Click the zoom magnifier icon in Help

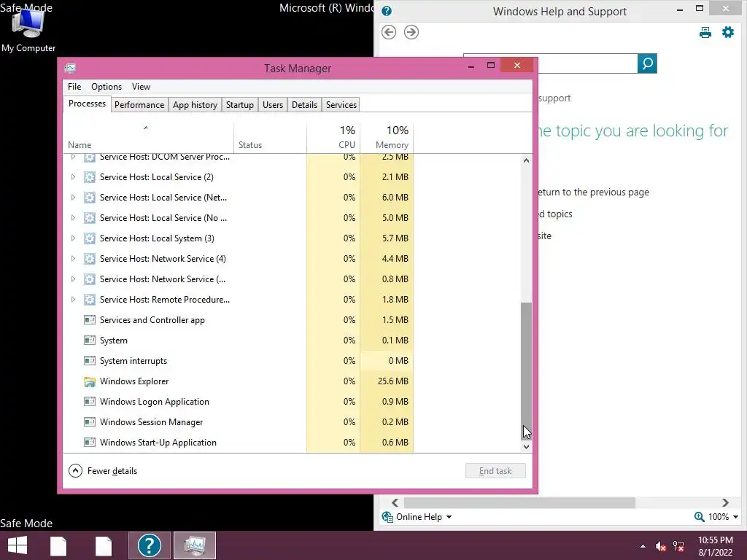pyautogui.click(x=699, y=517)
